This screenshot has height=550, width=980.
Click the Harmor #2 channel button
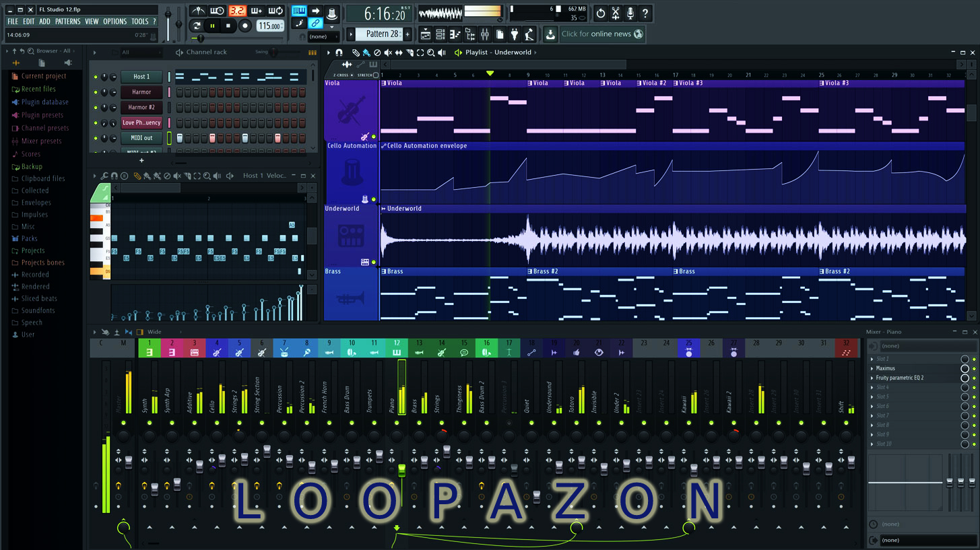tap(141, 108)
